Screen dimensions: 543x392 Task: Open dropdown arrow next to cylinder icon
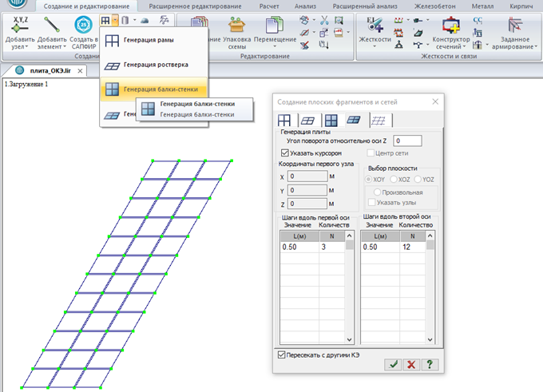(x=135, y=20)
